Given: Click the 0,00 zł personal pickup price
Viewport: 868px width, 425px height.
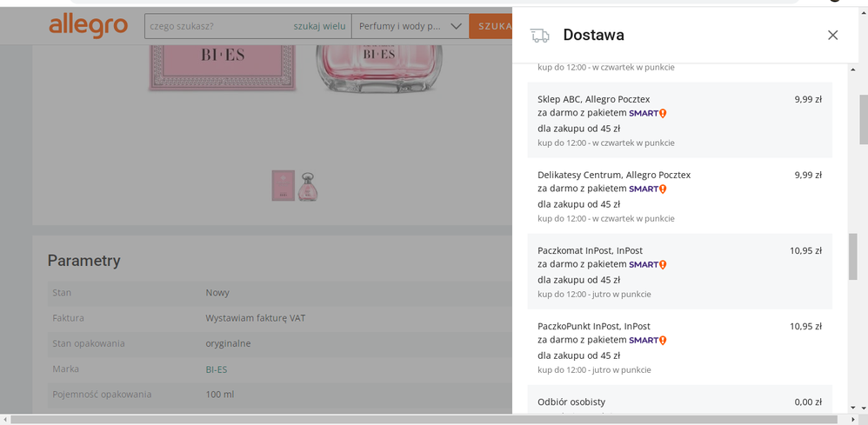Looking at the screenshot, I should pos(808,402).
